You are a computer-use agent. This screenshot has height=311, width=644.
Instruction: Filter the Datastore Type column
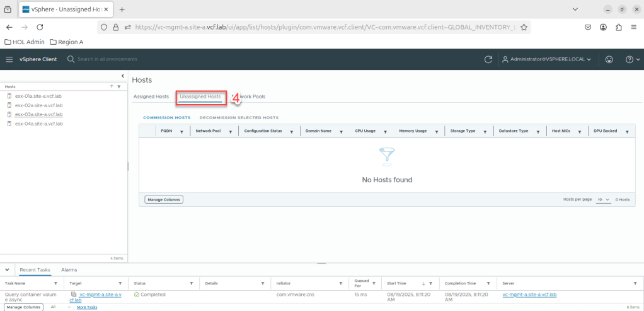tap(538, 132)
